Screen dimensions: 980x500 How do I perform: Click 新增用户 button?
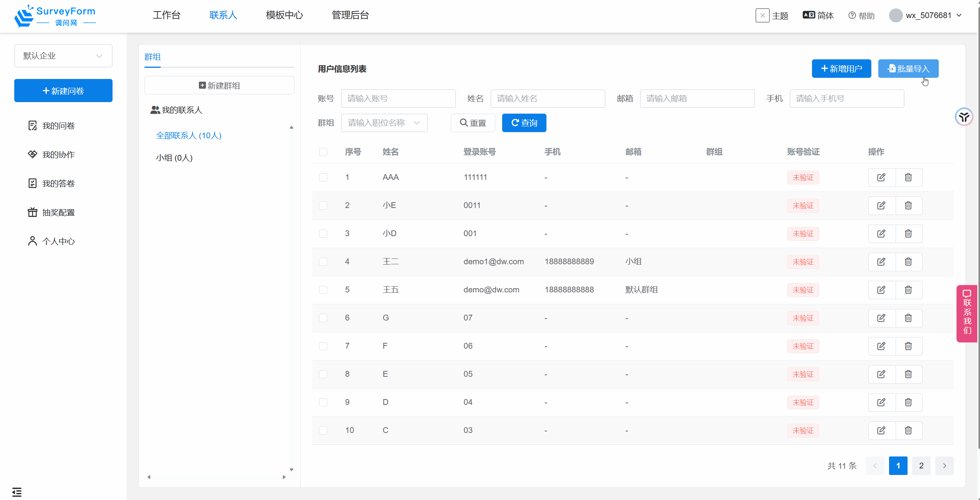point(841,69)
